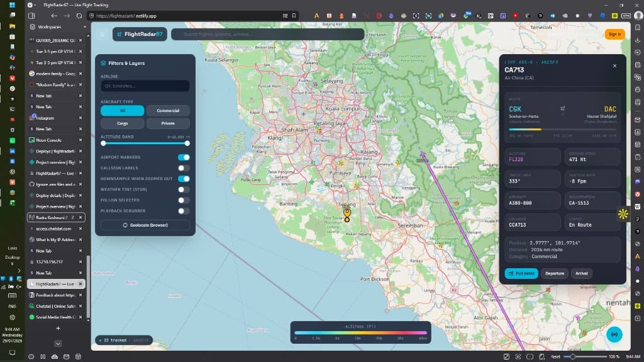644x362 pixels.
Task: Click the airplane icon between CGK and DAC
Action: click(562, 108)
